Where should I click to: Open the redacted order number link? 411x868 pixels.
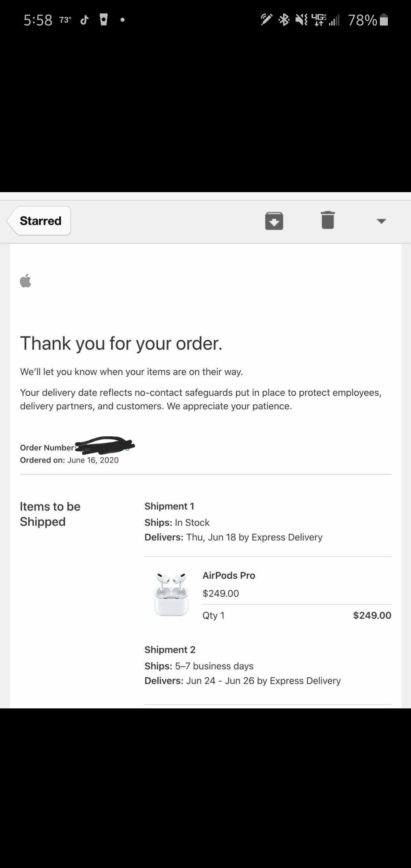coord(105,445)
